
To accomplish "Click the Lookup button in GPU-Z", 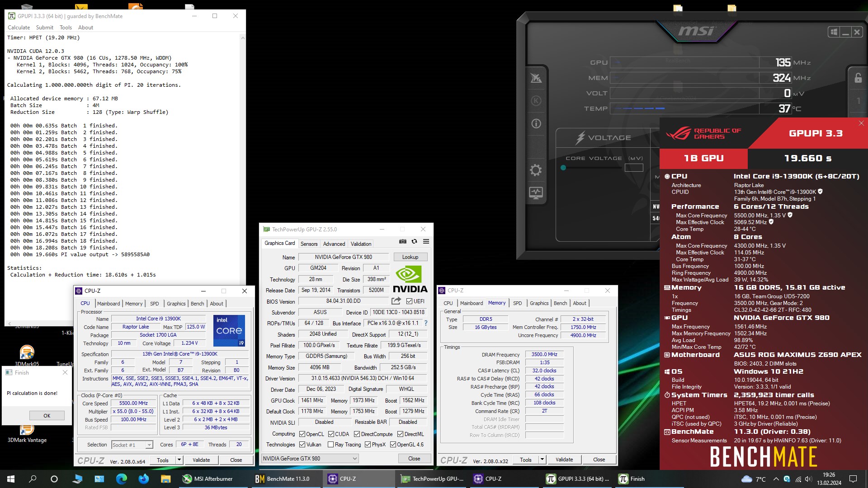I will (410, 257).
